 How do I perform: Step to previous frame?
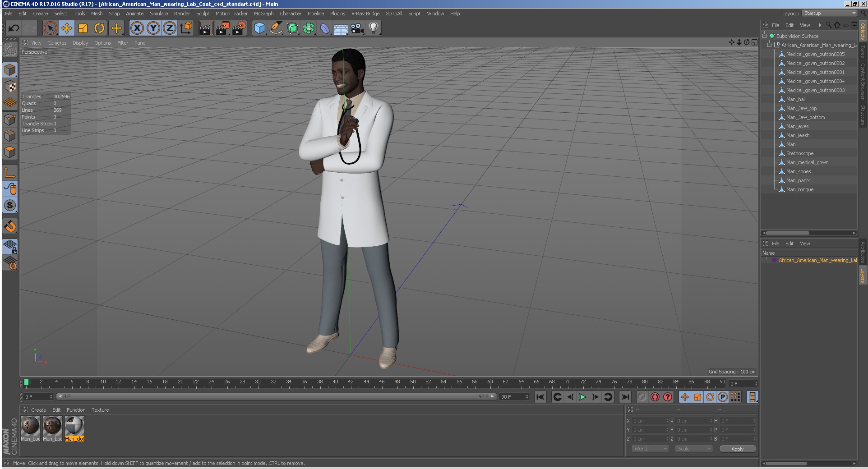pyautogui.click(x=570, y=397)
